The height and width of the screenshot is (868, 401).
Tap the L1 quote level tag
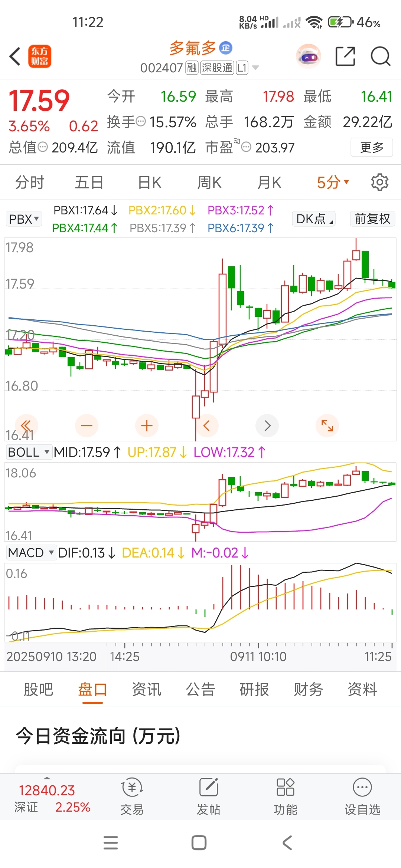point(242,68)
